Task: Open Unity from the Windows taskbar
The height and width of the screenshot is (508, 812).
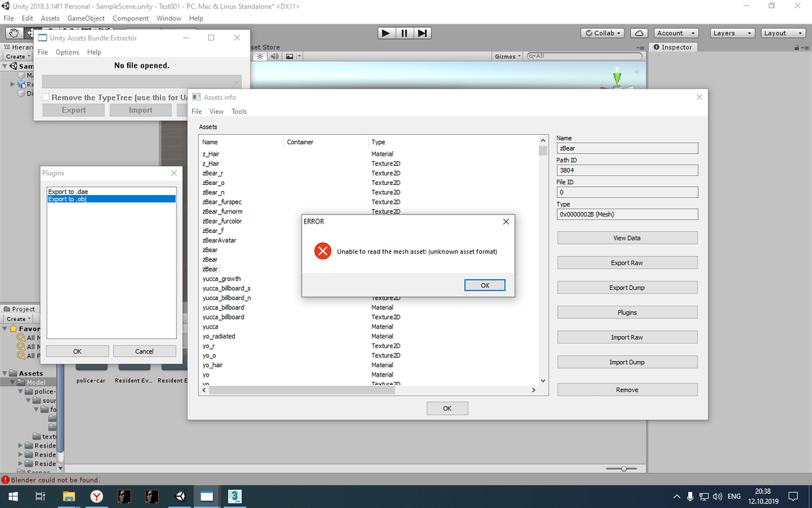Action: pos(179,496)
